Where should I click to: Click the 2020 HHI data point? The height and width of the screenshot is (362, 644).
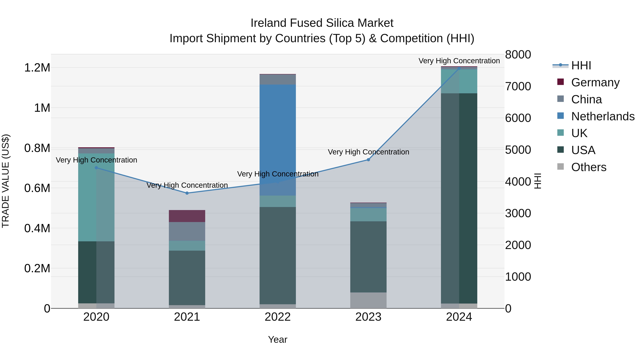click(x=96, y=168)
